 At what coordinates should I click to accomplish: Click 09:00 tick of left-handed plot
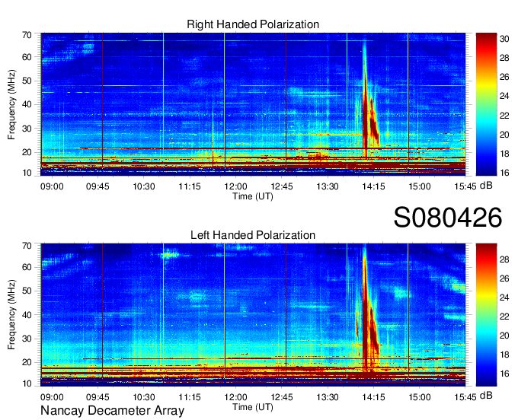[x=52, y=397]
